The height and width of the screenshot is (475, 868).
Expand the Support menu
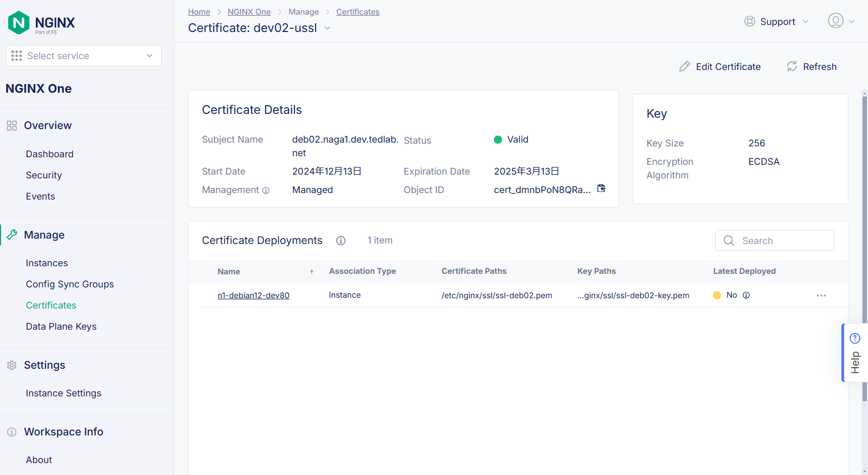776,22
